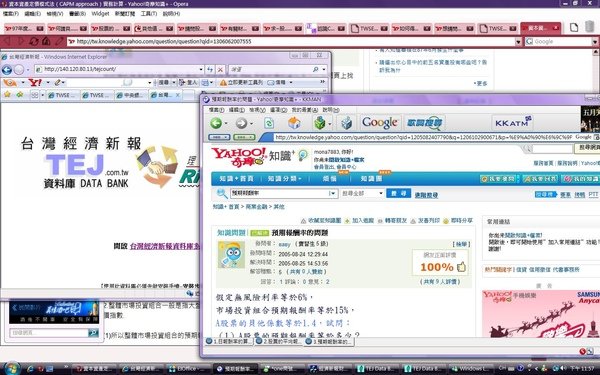
Task: Open the Opera address bar dropdown arrow
Action: click(518, 42)
